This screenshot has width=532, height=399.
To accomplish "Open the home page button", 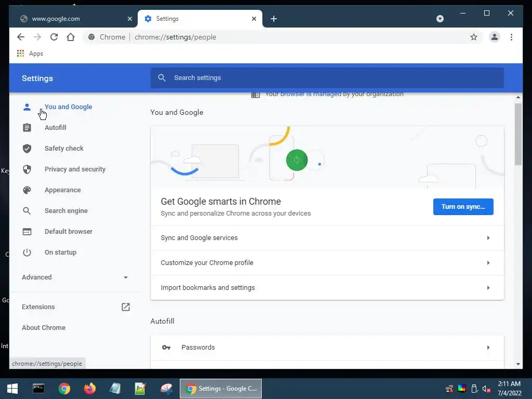I will 71,37.
